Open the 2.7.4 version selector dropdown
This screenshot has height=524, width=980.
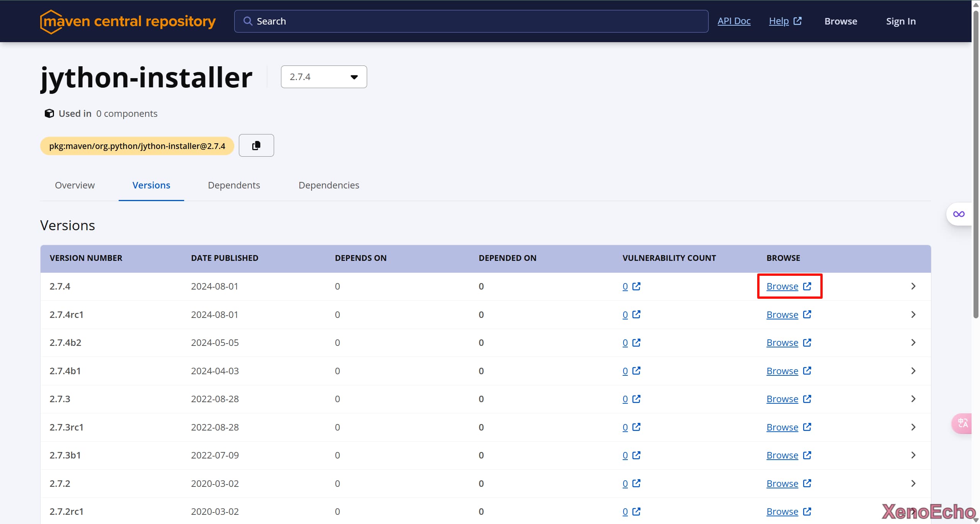coord(323,77)
